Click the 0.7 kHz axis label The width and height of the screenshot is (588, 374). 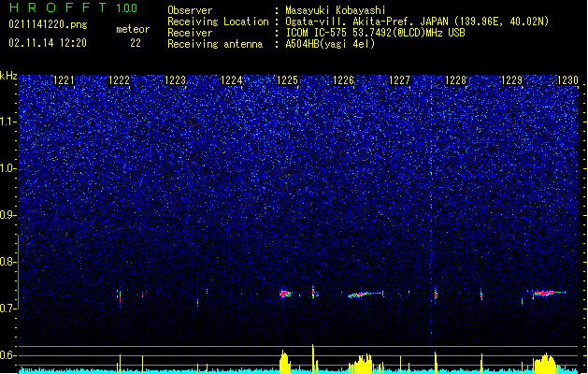pos(8,309)
